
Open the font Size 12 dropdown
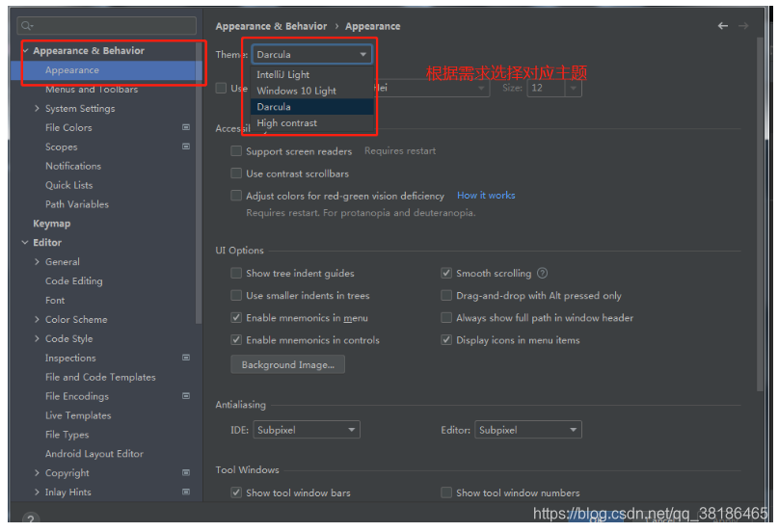553,88
